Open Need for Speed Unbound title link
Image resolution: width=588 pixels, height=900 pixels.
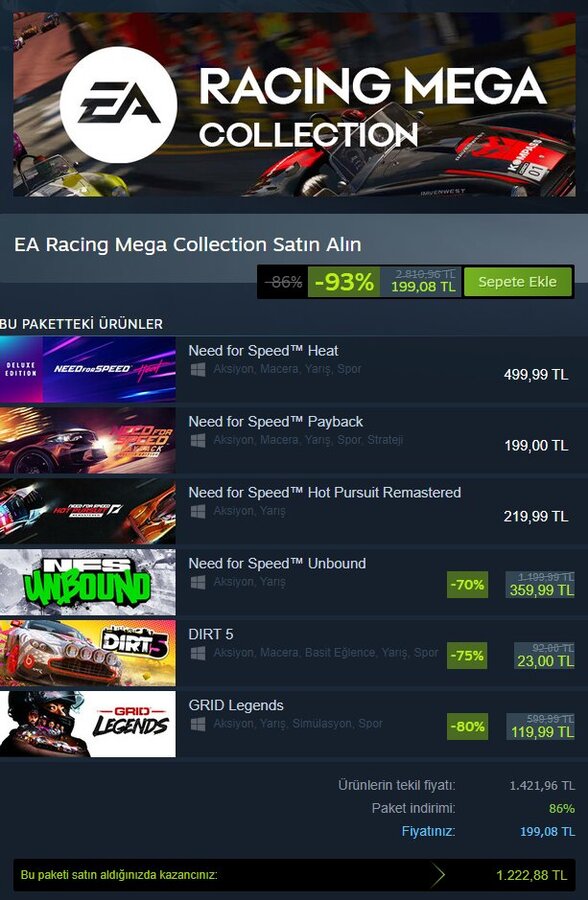(x=277, y=564)
